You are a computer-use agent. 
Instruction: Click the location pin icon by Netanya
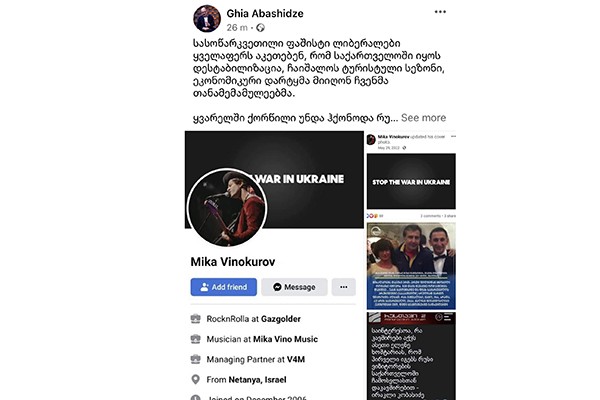pos(196,379)
